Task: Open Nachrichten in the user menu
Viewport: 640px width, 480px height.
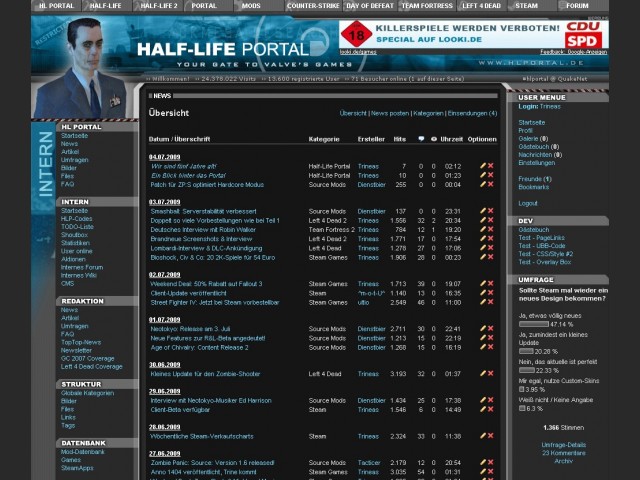Action: [x=535, y=155]
